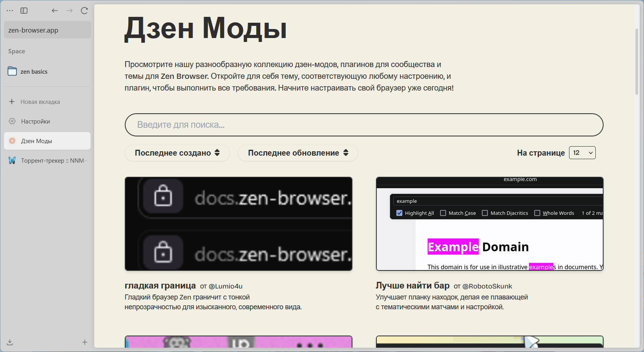Toggle the sidebar panel icon
The height and width of the screenshot is (352, 644).
tap(24, 11)
